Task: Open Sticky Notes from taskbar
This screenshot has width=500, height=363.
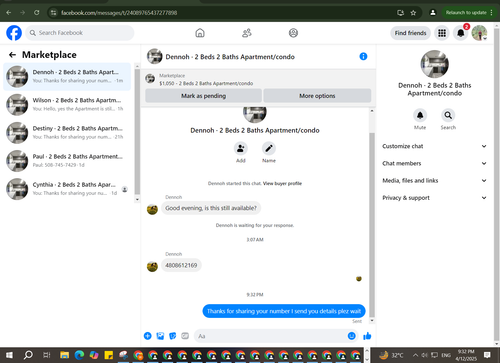Action: [x=109, y=355]
